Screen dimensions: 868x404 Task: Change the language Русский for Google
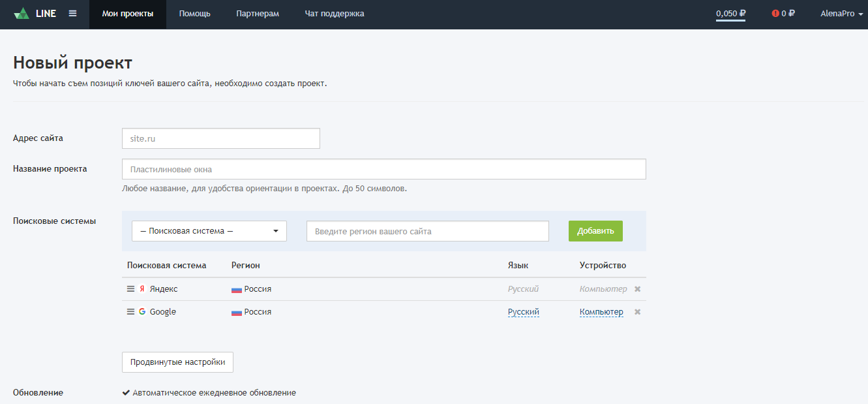click(x=523, y=311)
